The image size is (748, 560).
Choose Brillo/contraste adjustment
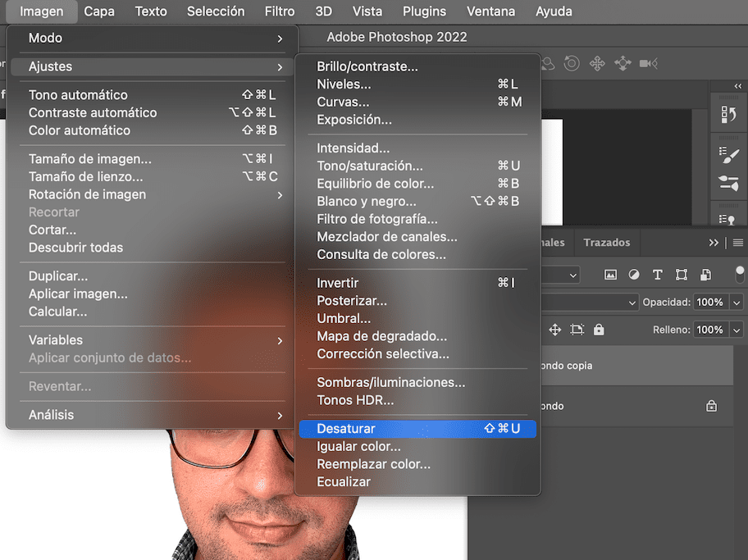tap(417, 66)
